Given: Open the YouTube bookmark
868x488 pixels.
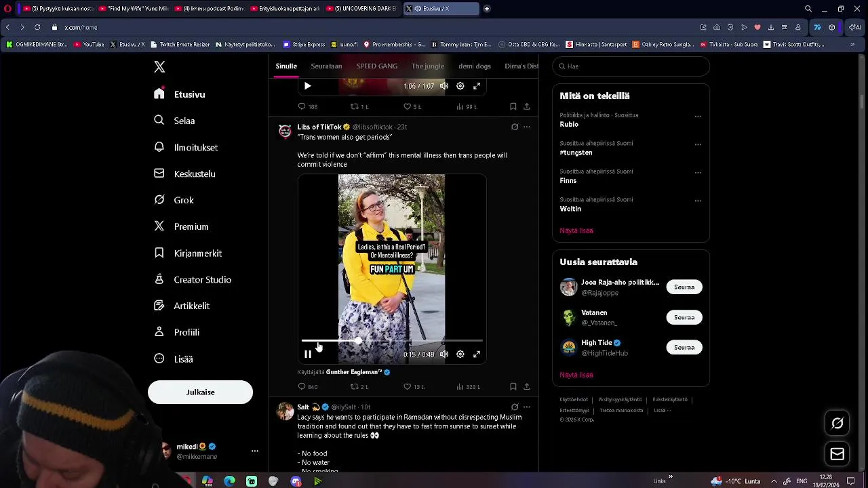Looking at the screenshot, I should (89, 45).
